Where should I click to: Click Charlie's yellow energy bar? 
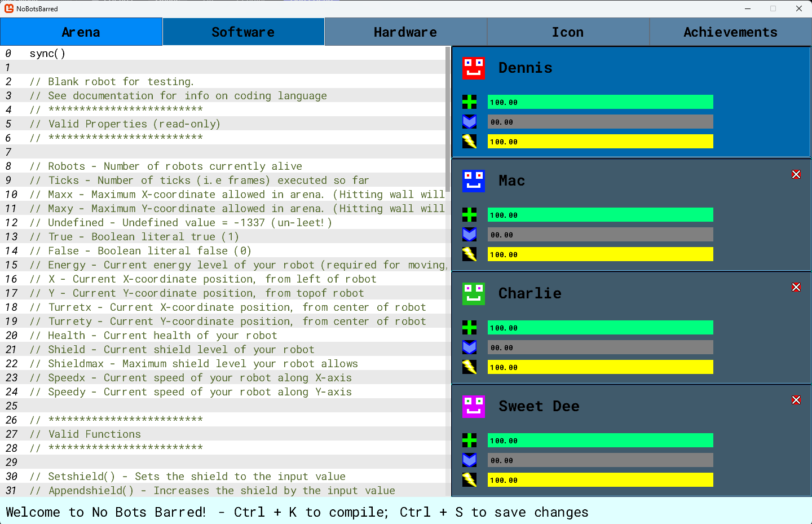601,367
